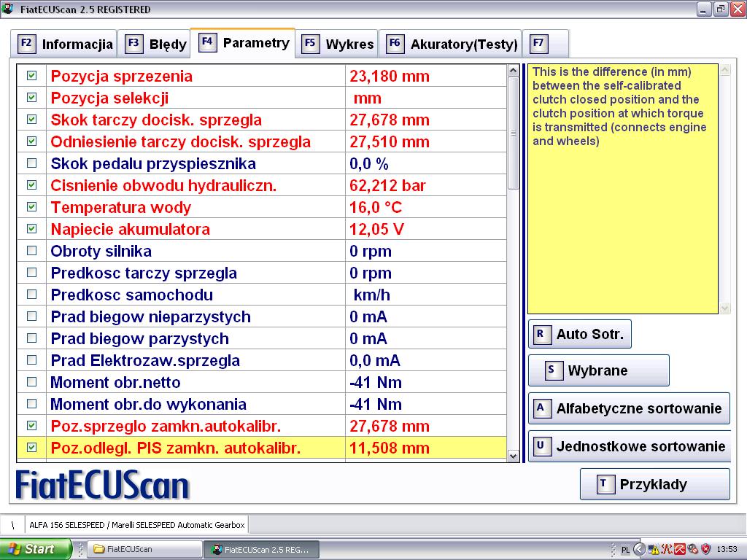This screenshot has height=560, width=747.
Task: Enable the Prad Elektrozaw.sprzegla checkbox
Action: click(31, 360)
